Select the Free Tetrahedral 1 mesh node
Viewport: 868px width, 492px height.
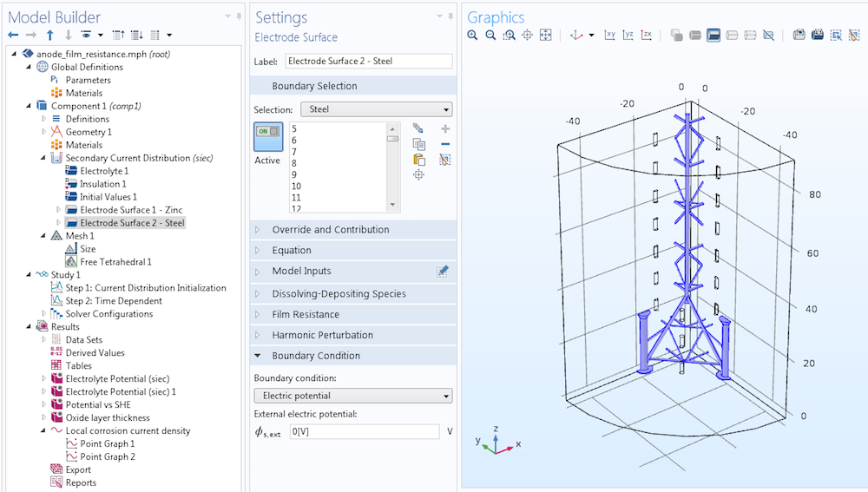[x=115, y=262]
